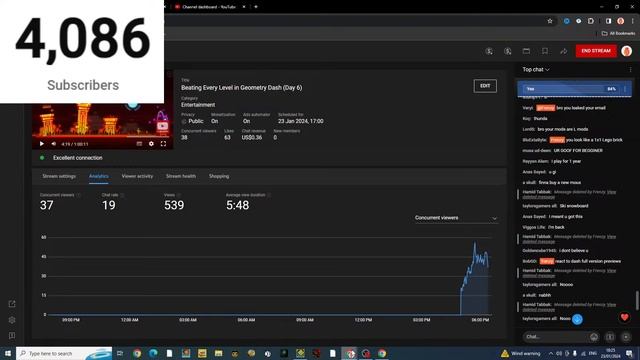Mute the stream preview volume
The height and width of the screenshot is (360, 640).
[54, 144]
